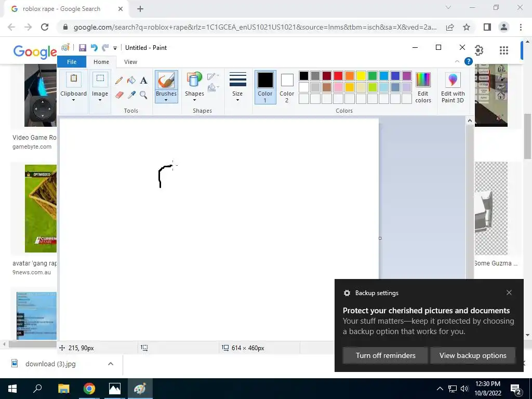Screen dimensions: 532x399
Task: Click Turn off reminders button
Action: (x=385, y=355)
